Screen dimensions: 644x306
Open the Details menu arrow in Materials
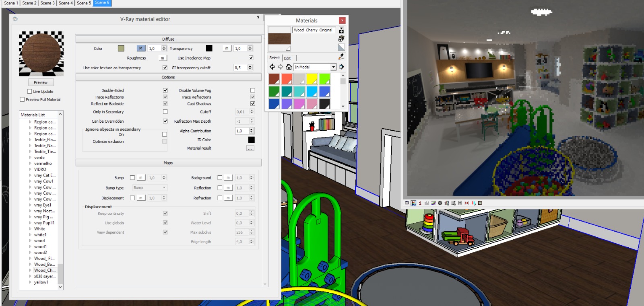coord(341,67)
